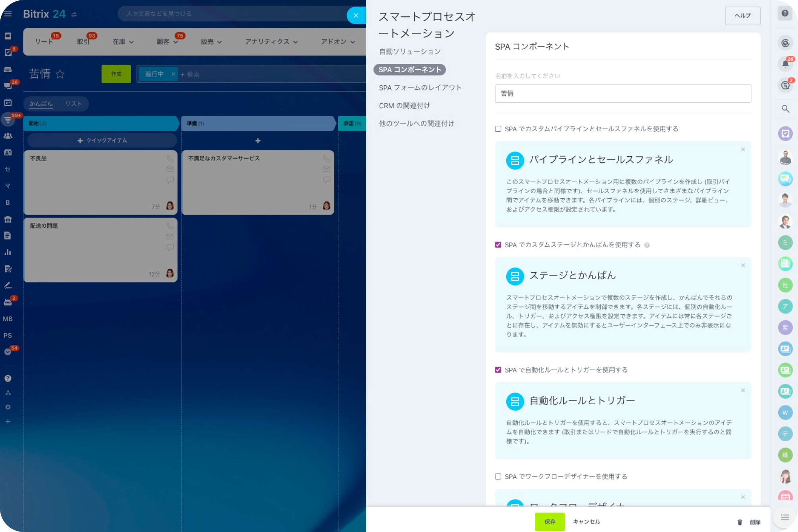798x532 pixels.
Task: Click the name input field containing 苦情
Action: tap(623, 94)
